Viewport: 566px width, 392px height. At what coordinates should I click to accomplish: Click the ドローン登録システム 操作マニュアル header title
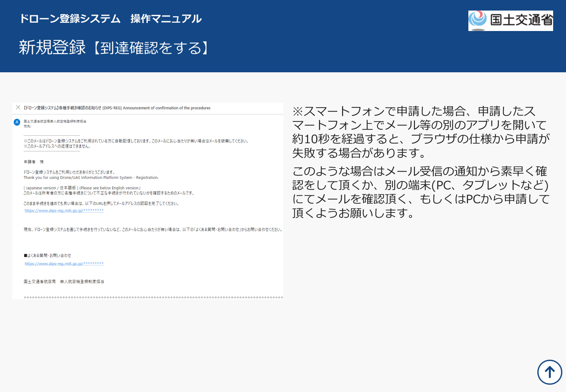pos(110,19)
